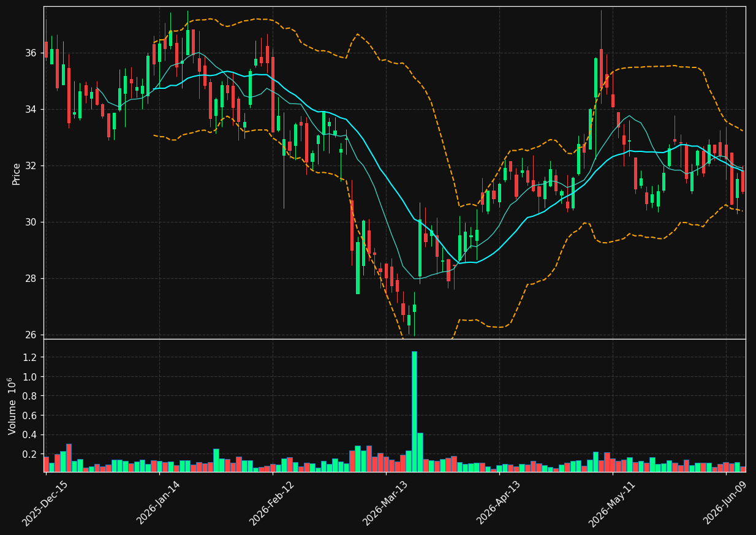Click volume tick label 0.4

coord(30,435)
